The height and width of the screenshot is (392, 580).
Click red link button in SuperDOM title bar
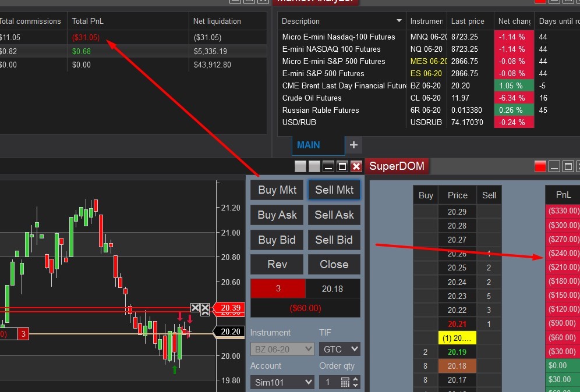coord(540,166)
